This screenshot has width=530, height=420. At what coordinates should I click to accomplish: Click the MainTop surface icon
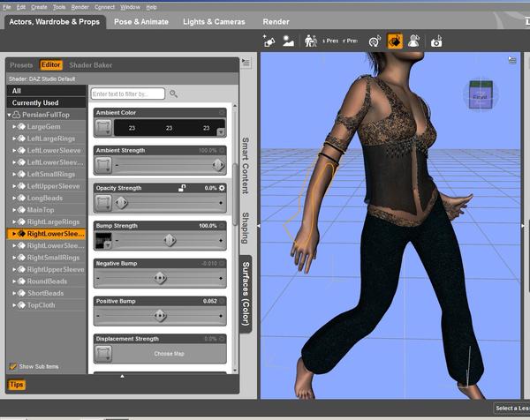[21, 210]
